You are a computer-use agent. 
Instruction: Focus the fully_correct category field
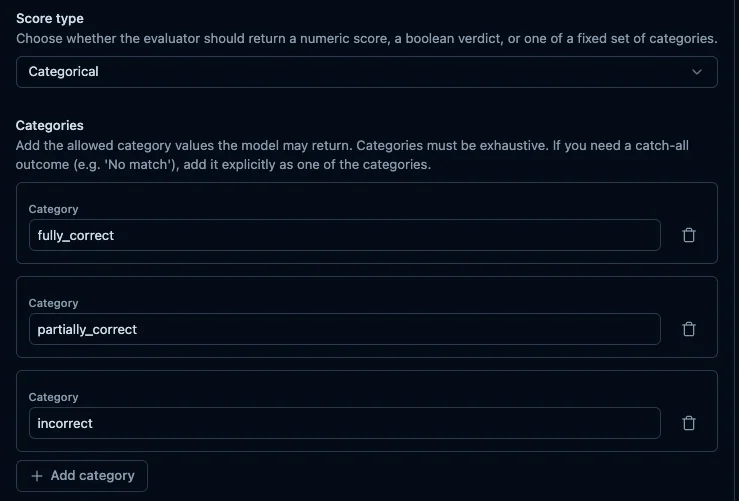point(345,235)
